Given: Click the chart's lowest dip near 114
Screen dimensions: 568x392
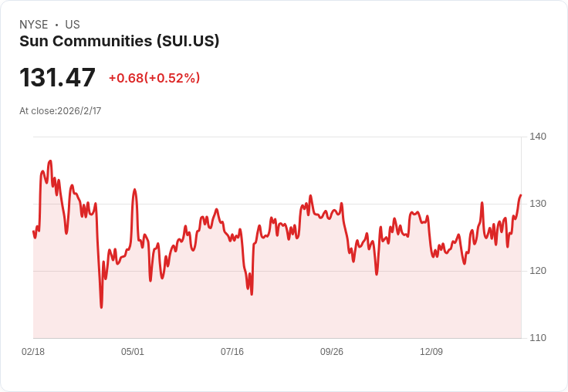Looking at the screenshot, I should (x=101, y=307).
